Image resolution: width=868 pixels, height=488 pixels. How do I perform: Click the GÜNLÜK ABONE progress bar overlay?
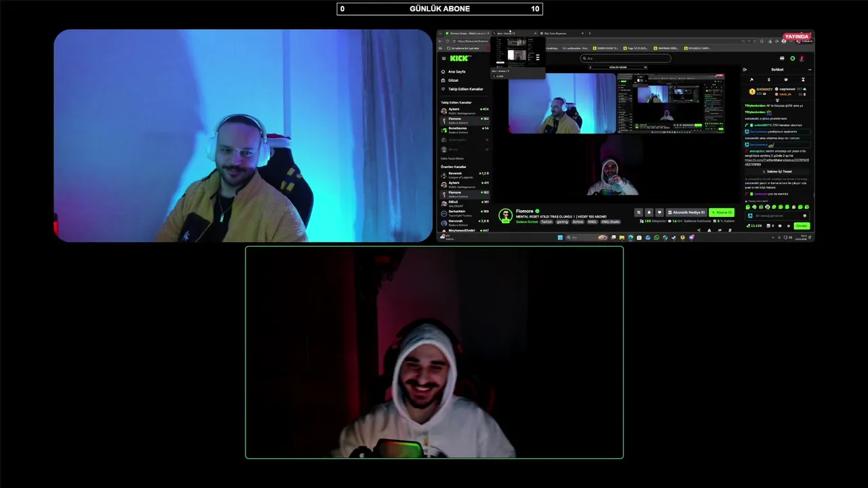point(439,9)
